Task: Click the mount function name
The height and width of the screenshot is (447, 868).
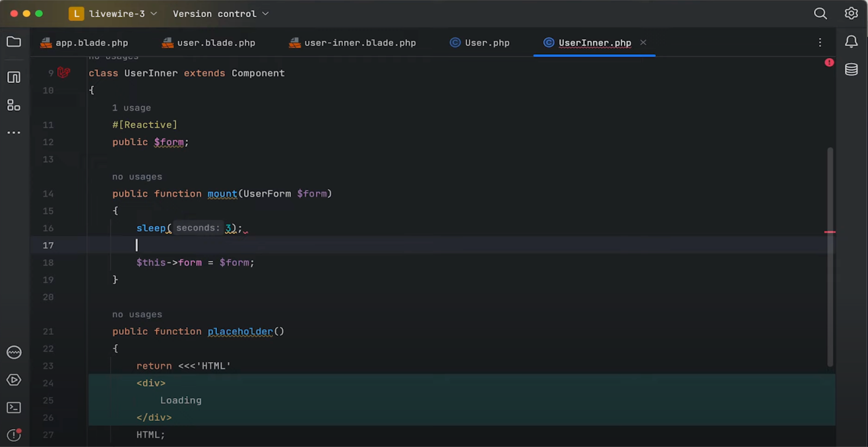Action: click(x=222, y=194)
